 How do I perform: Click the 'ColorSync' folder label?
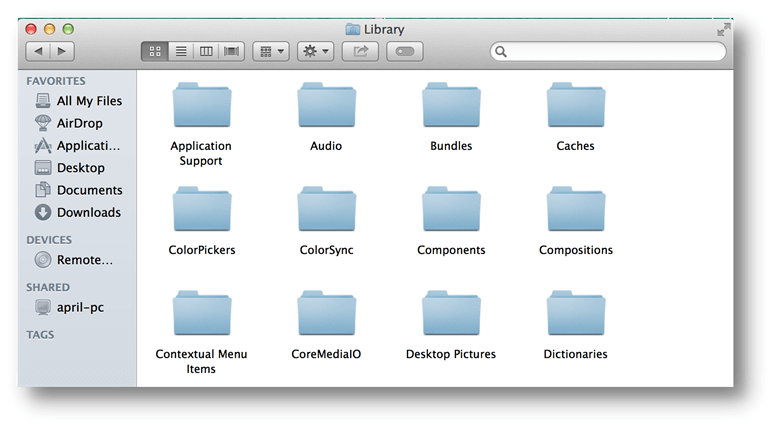pos(326,250)
